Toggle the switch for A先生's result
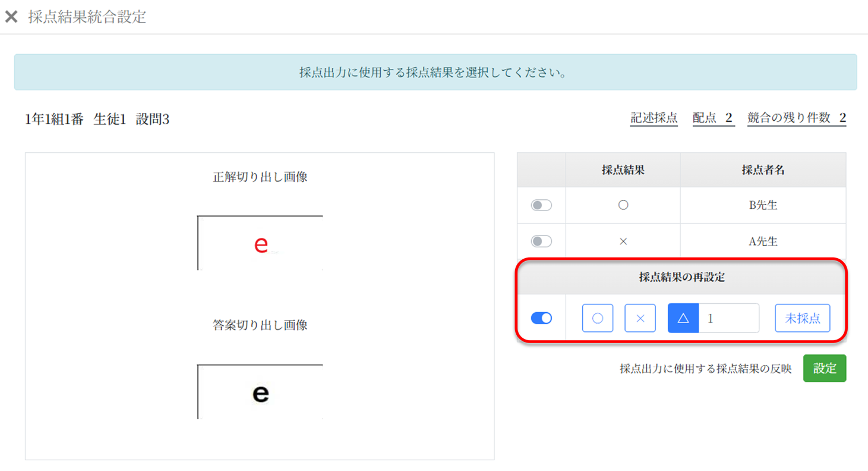868x471 pixels. [x=541, y=241]
